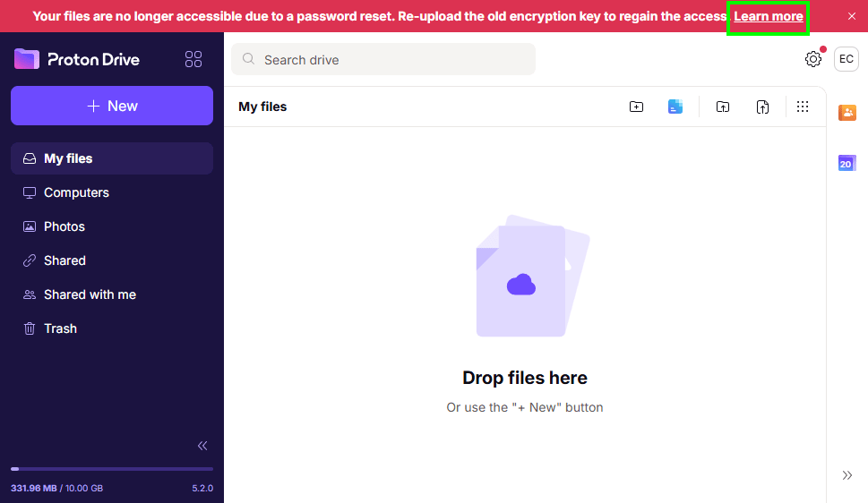Open the Contacts side panel icon
The height and width of the screenshot is (503, 868).
[847, 113]
